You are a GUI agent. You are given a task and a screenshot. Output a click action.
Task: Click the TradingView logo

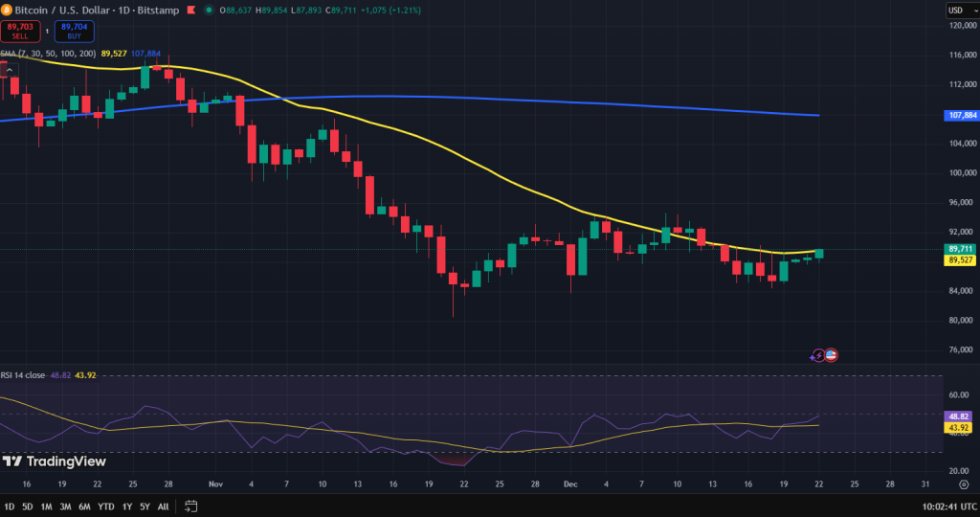[x=55, y=461]
